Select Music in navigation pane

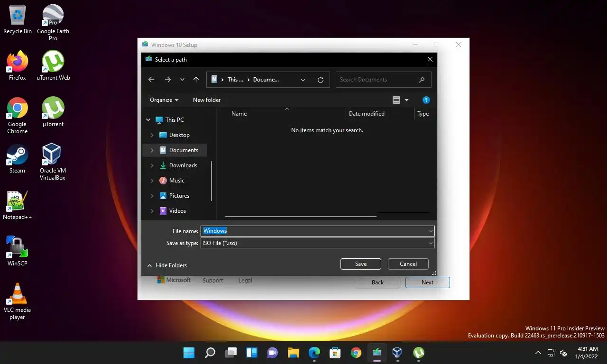(172, 181)
